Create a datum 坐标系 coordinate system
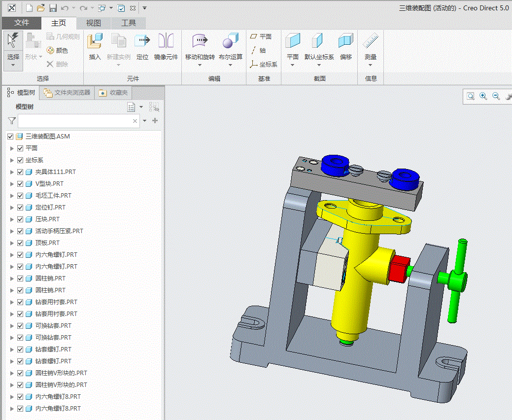 [x=264, y=65]
